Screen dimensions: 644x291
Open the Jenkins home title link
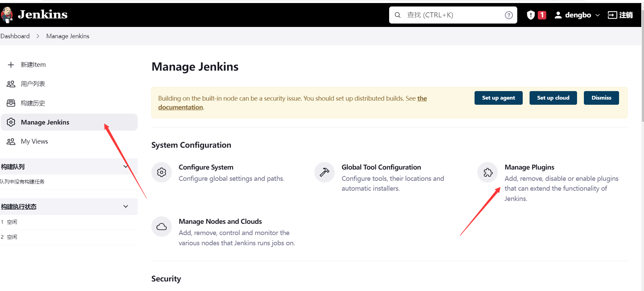coord(43,14)
